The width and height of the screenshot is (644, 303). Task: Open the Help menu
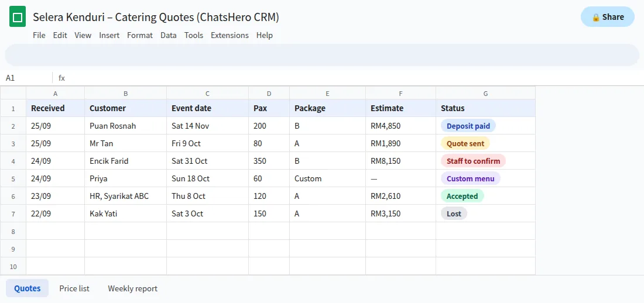(265, 35)
